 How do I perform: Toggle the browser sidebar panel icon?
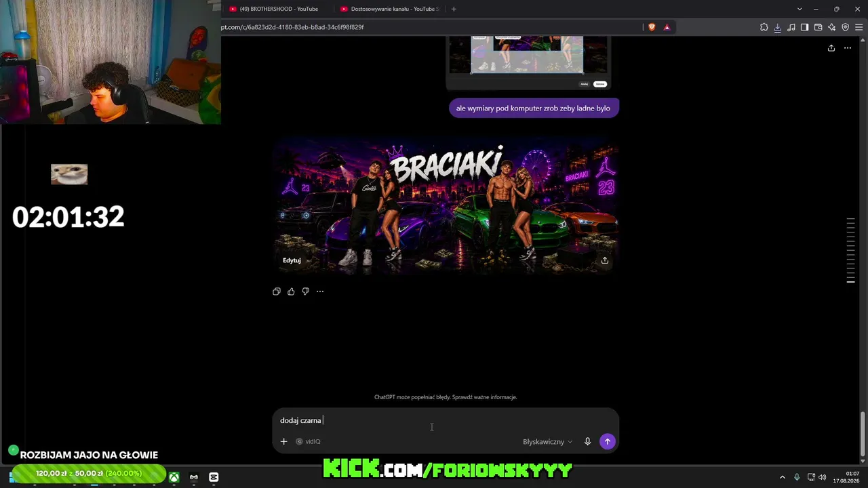[804, 27]
